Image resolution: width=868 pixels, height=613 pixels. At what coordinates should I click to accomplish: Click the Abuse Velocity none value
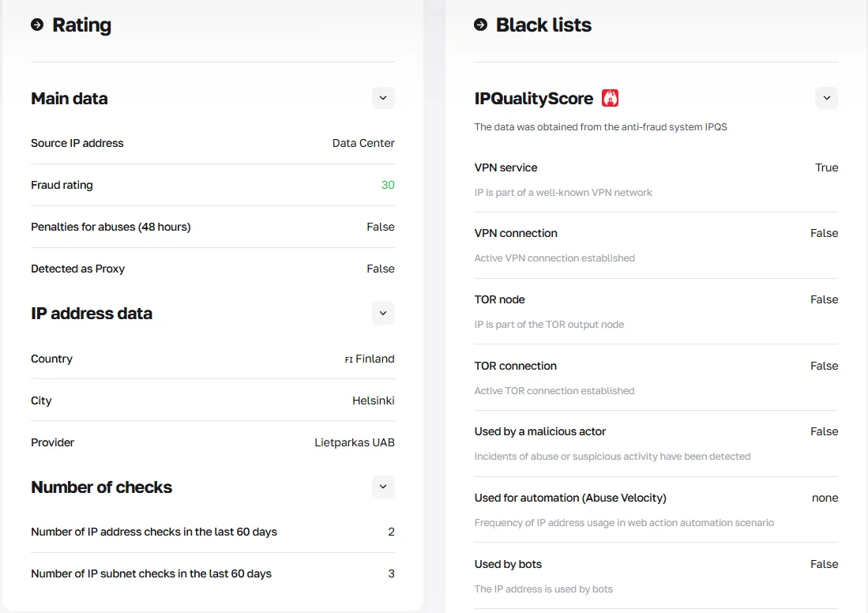[x=825, y=498]
